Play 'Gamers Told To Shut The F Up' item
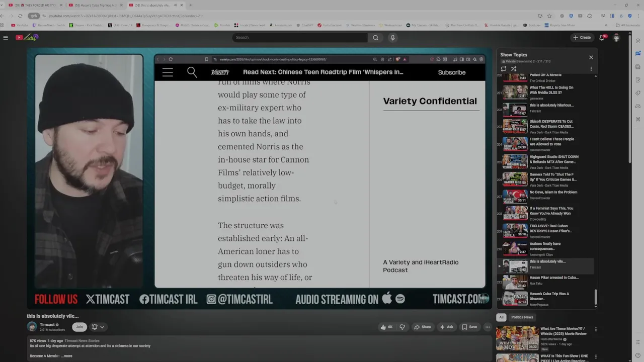The width and height of the screenshot is (644, 362). click(546, 179)
